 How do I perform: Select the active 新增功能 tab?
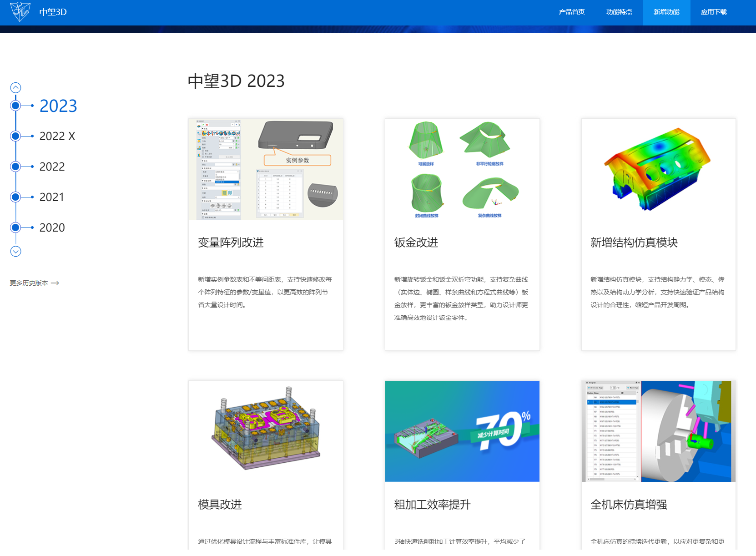[666, 12]
